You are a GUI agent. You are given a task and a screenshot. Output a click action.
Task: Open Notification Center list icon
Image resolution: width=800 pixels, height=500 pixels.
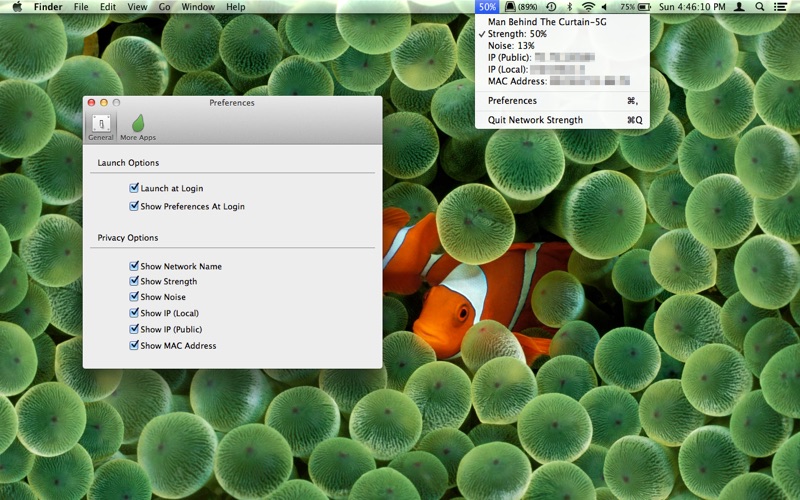pos(782,7)
